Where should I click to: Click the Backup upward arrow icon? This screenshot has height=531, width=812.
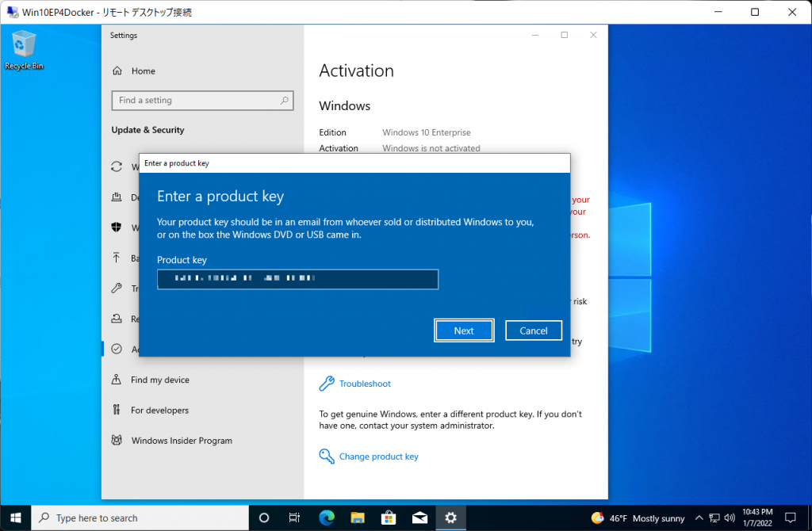(x=117, y=258)
